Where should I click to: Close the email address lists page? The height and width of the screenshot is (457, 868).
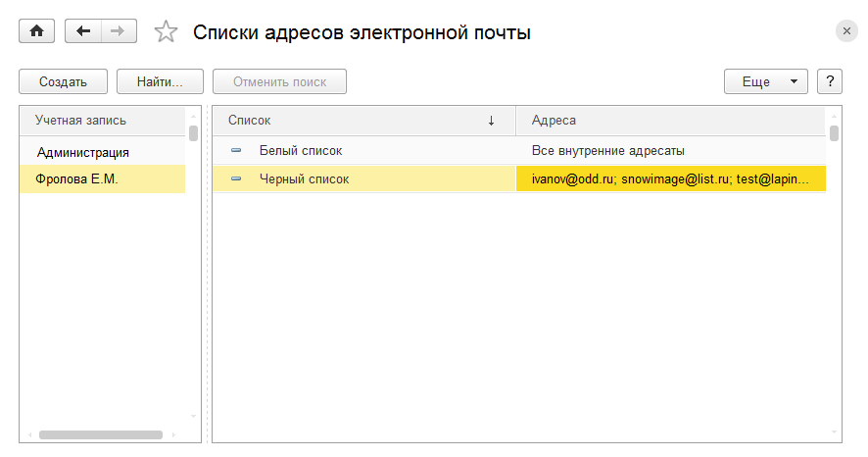[x=846, y=31]
